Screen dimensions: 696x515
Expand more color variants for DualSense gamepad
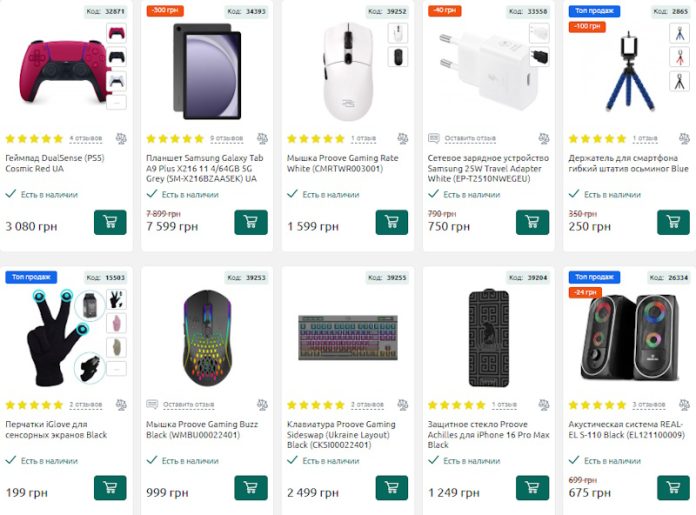pos(116,101)
